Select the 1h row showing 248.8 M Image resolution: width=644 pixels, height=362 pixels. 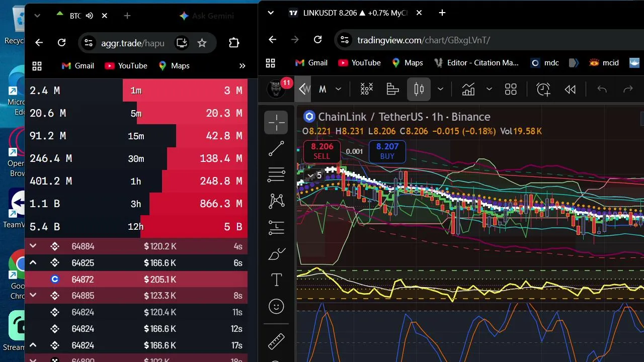coord(136,181)
